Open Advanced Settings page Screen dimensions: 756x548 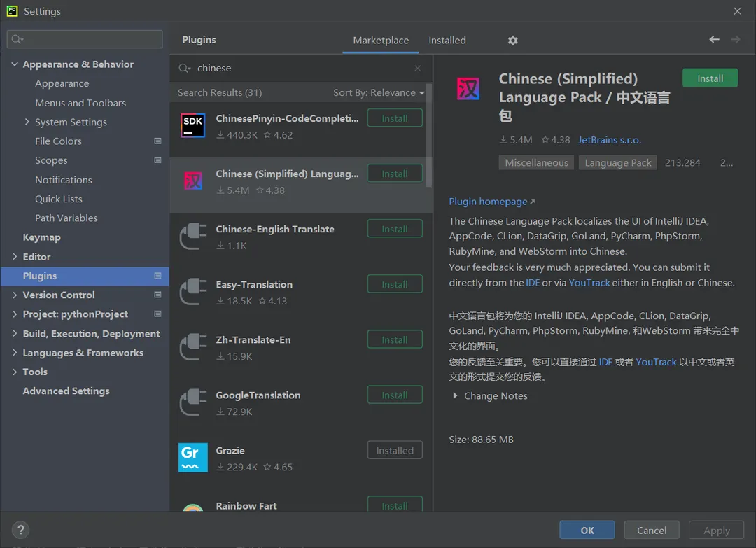point(66,391)
